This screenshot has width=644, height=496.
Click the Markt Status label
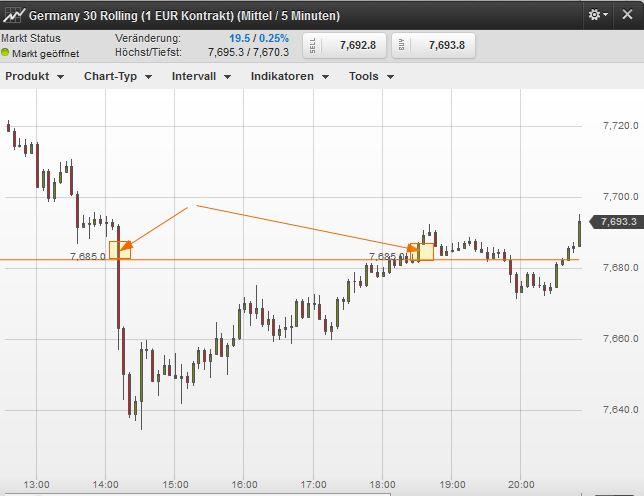coord(31,38)
